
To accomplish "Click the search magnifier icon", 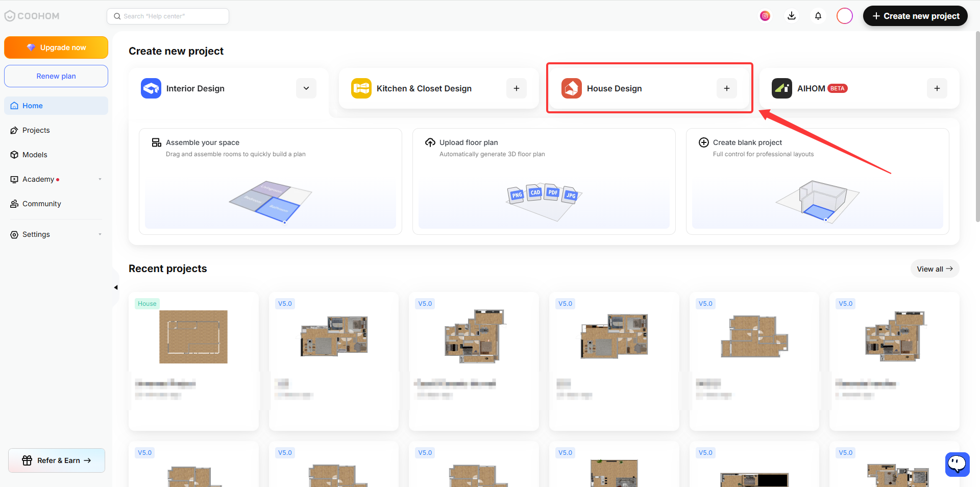I will click(x=117, y=16).
